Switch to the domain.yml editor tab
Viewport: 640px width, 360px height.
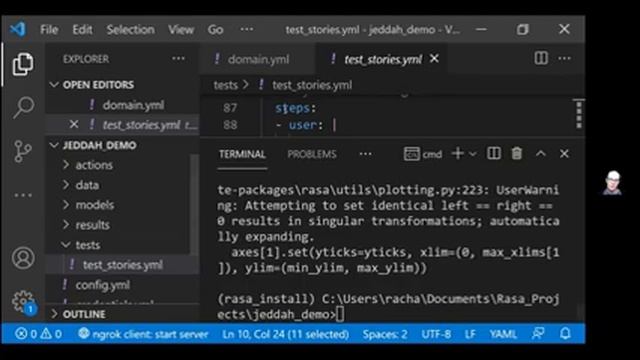click(258, 59)
